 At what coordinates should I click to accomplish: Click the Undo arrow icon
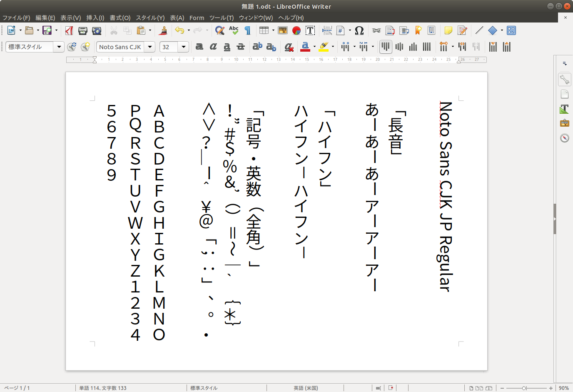[179, 30]
